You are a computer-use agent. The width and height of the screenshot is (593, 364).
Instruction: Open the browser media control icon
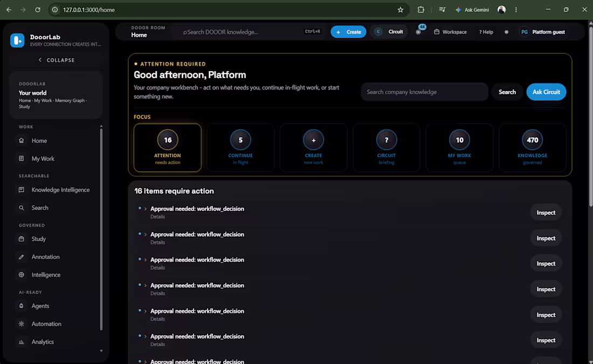442,10
